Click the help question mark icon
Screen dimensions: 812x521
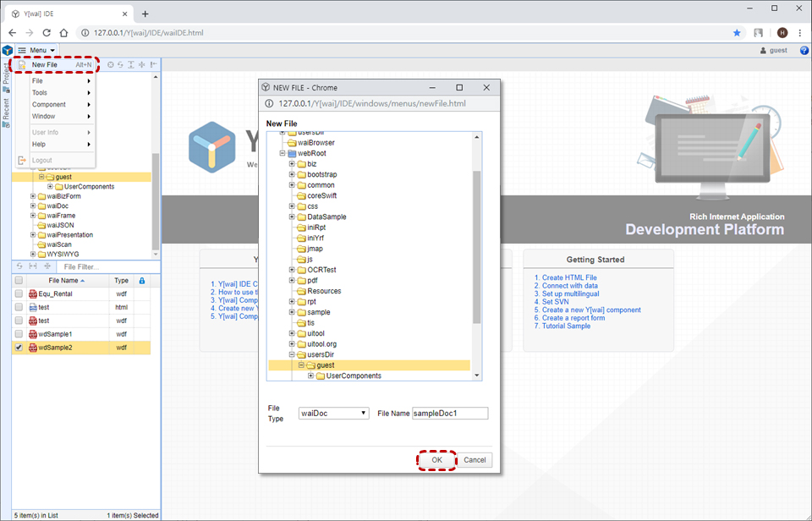[804, 51]
